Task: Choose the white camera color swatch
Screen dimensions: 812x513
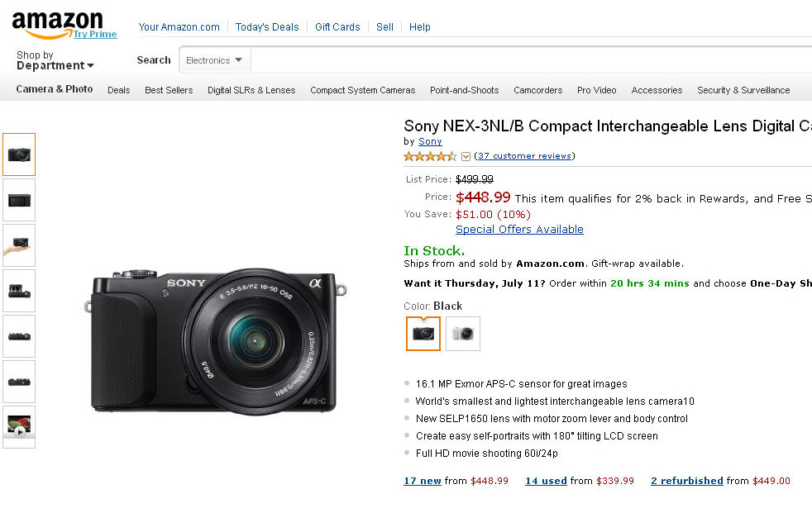Action: coord(463,334)
